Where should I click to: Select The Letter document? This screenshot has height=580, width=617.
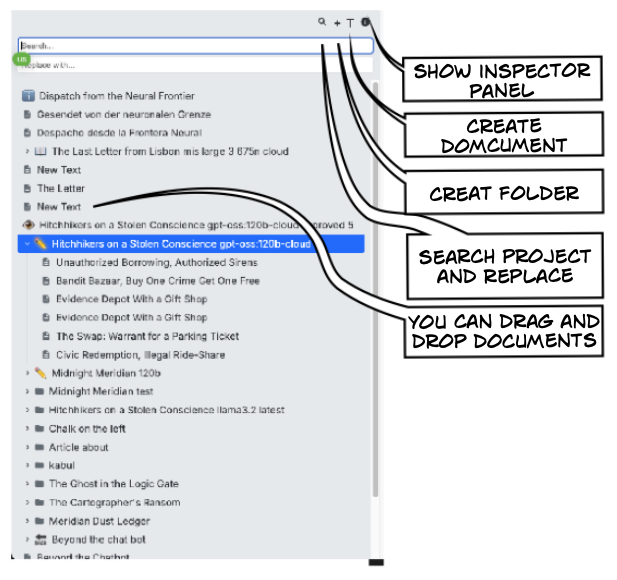61,188
